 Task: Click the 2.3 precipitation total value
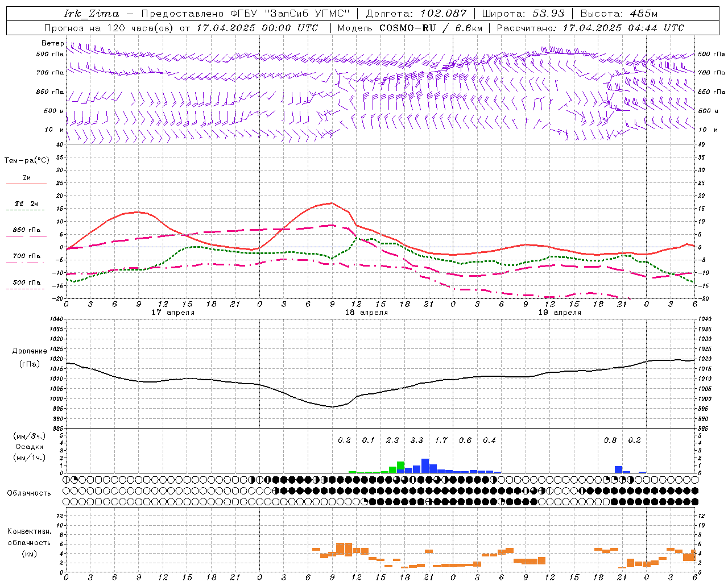392,440
